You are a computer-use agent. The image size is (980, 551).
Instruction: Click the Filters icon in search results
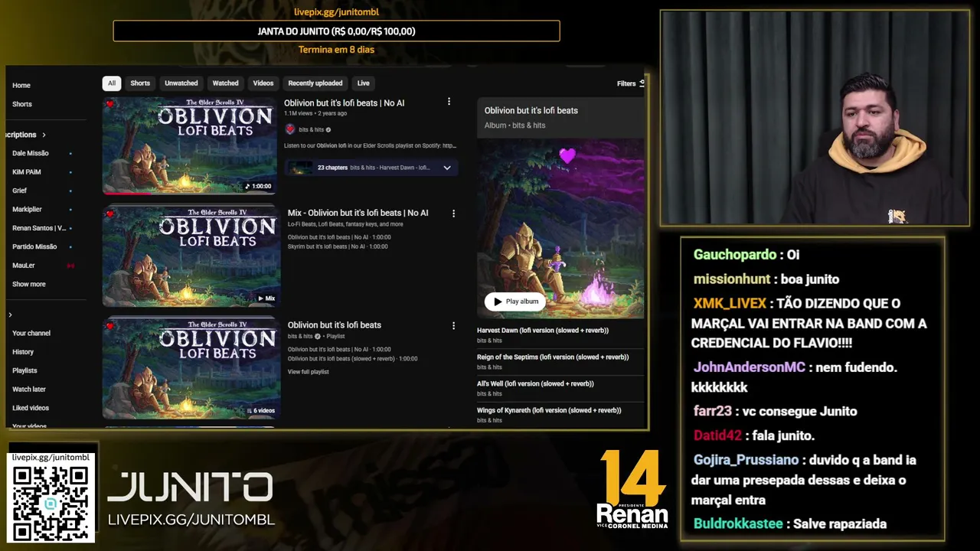pos(642,83)
